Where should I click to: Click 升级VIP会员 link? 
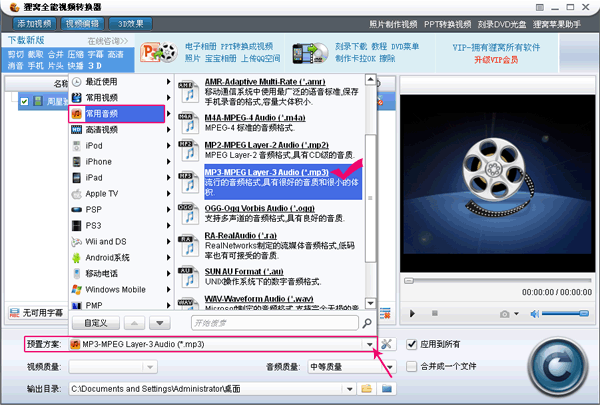[496, 60]
